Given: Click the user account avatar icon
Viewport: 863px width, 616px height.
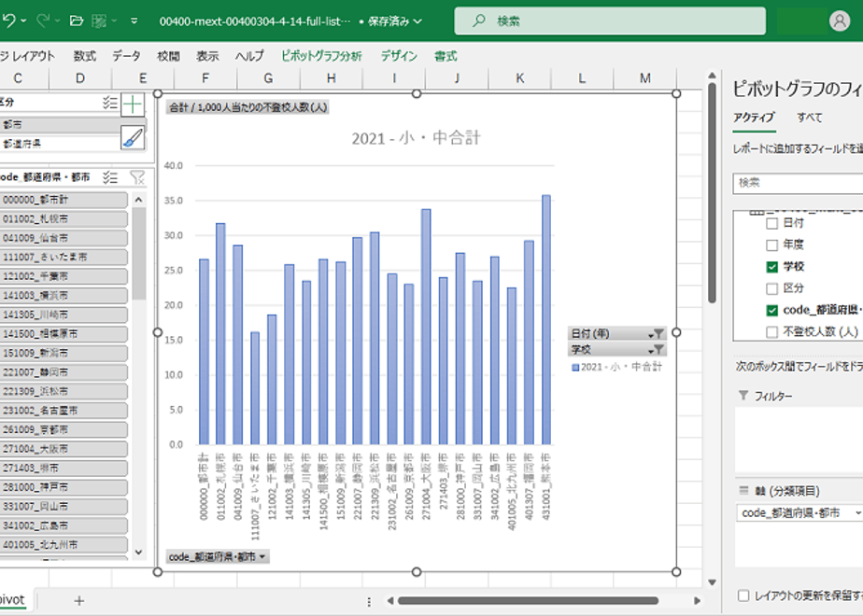Looking at the screenshot, I should 840,21.
